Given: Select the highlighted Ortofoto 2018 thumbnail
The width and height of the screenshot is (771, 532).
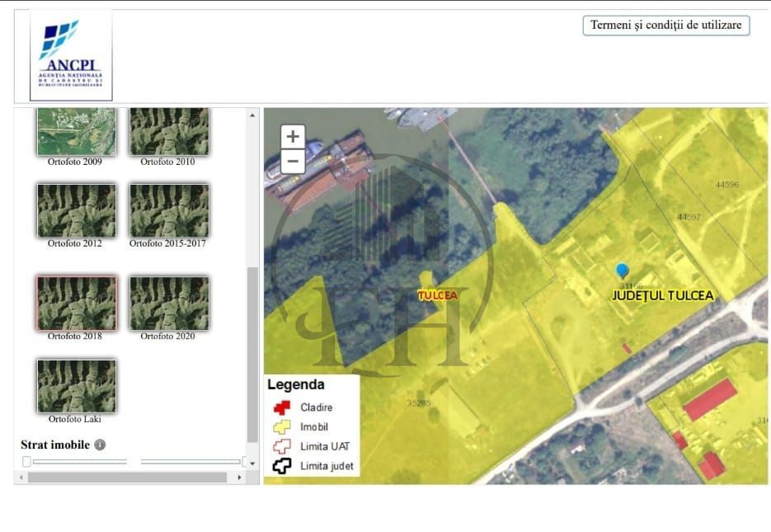Looking at the screenshot, I should tap(76, 303).
